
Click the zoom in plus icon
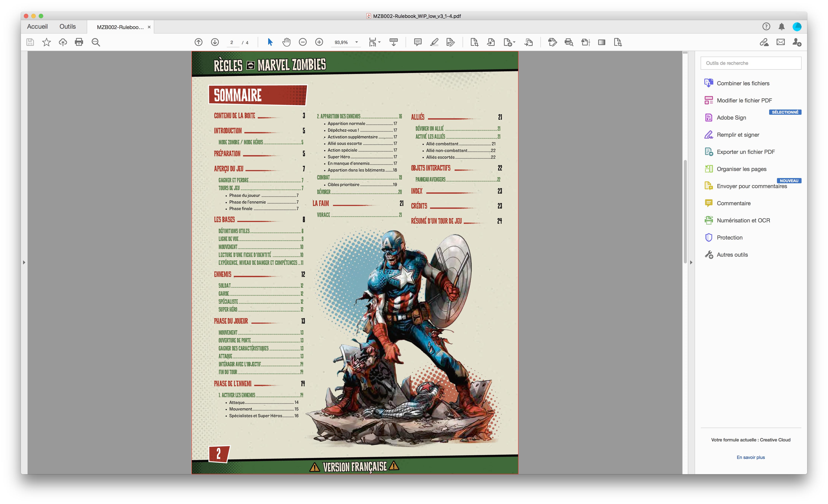(x=319, y=42)
